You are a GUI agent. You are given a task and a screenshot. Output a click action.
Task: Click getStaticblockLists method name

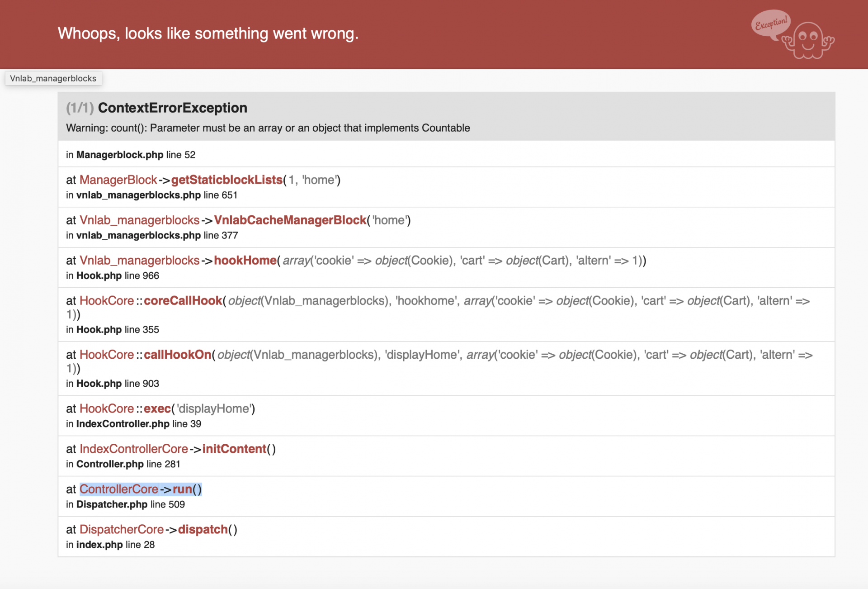(226, 180)
